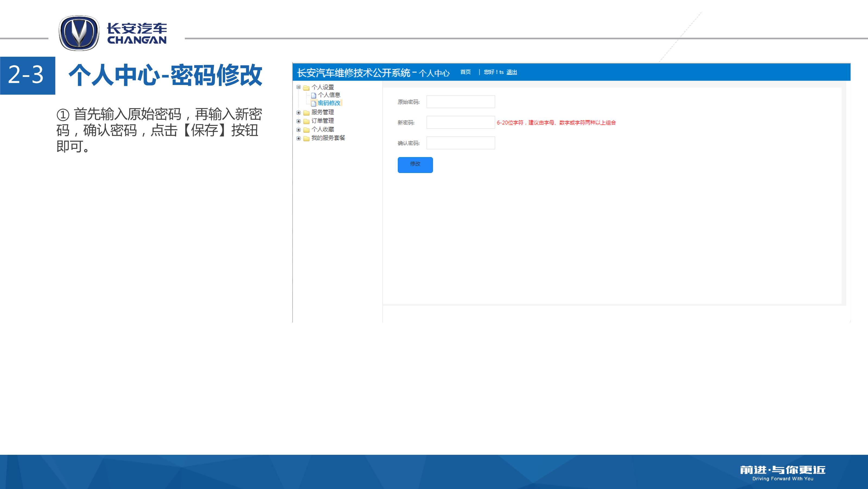
Task: Collapse the 个人设置 tree node
Action: pyautogui.click(x=298, y=87)
